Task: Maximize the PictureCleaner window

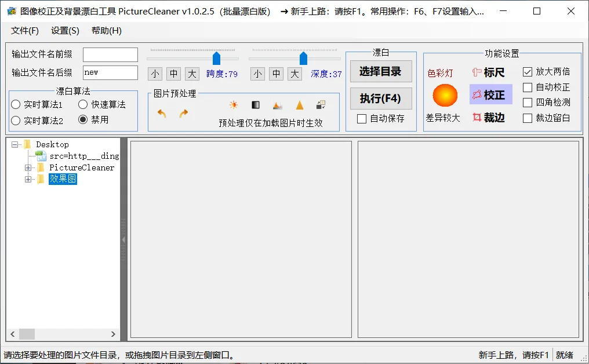Action: coord(537,11)
